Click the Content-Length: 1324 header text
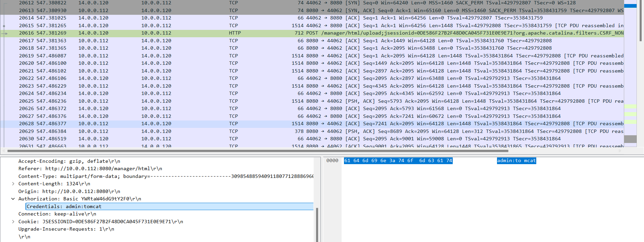644x242 pixels. tap(54, 184)
